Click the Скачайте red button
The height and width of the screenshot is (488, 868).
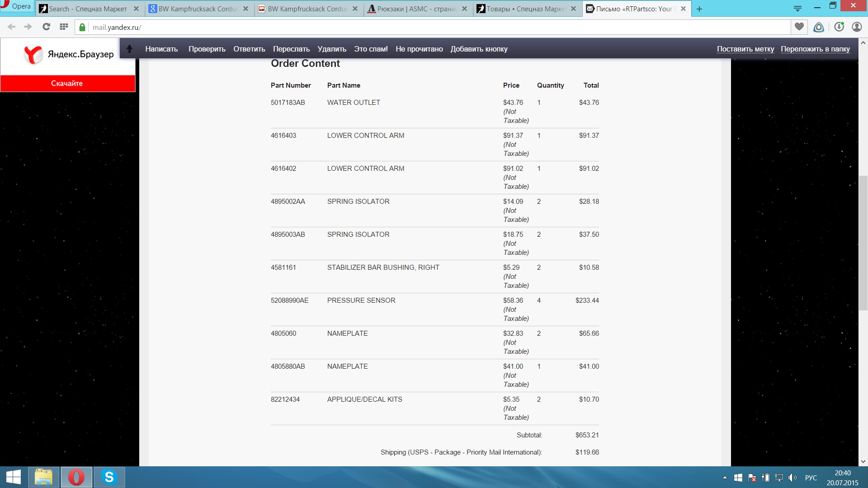pyautogui.click(x=67, y=83)
